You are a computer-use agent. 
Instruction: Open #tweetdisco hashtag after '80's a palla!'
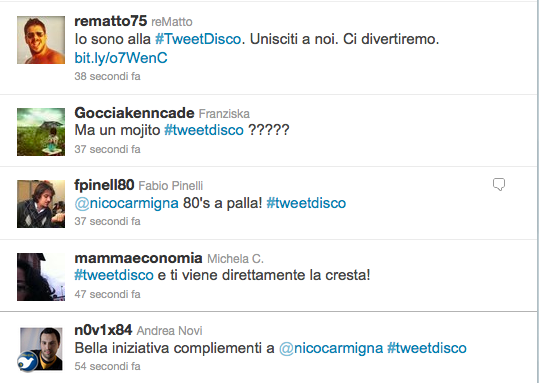[x=306, y=203]
